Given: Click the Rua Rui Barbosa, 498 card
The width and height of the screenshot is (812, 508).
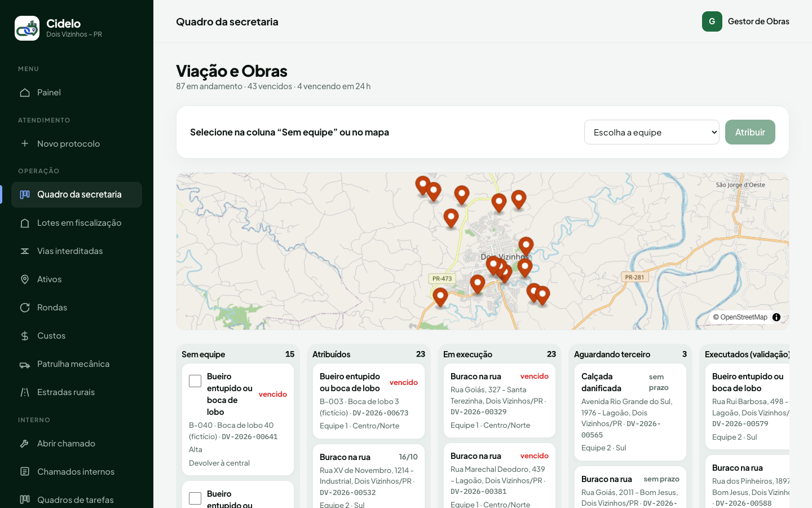Looking at the screenshot, I should click(x=747, y=406).
